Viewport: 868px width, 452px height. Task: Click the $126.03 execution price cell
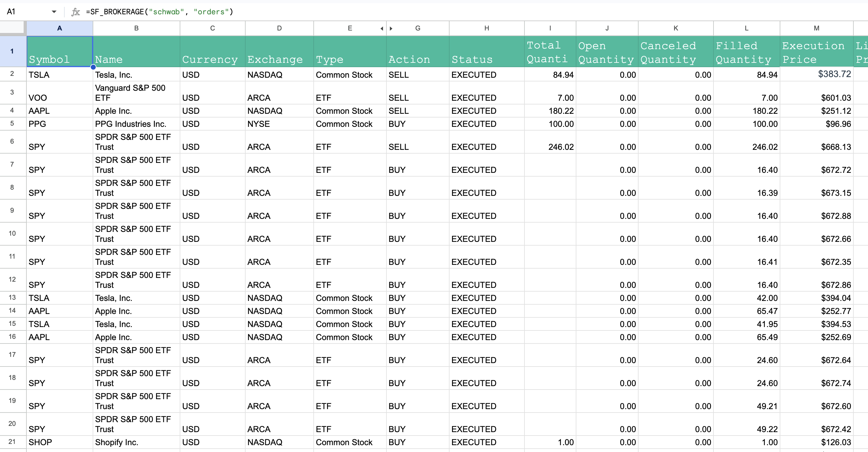coord(817,442)
